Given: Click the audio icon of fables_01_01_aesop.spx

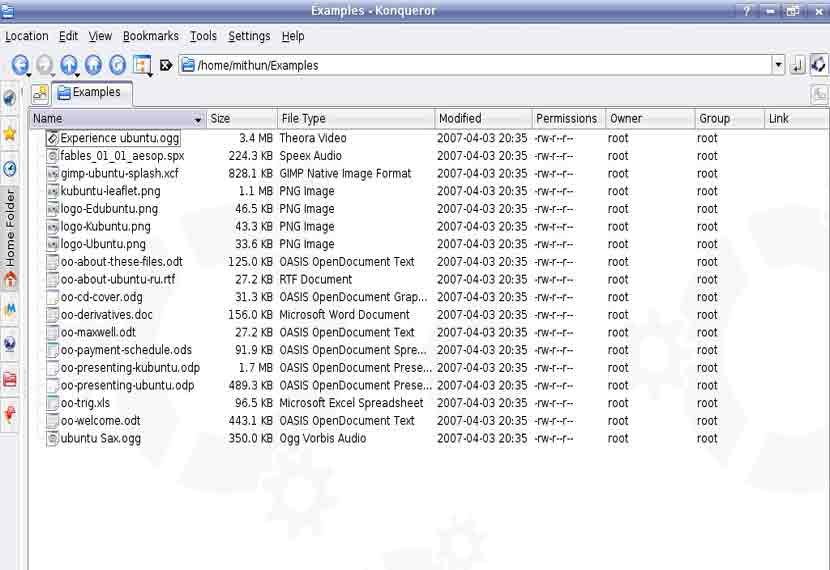Looking at the screenshot, I should pyautogui.click(x=52, y=156).
